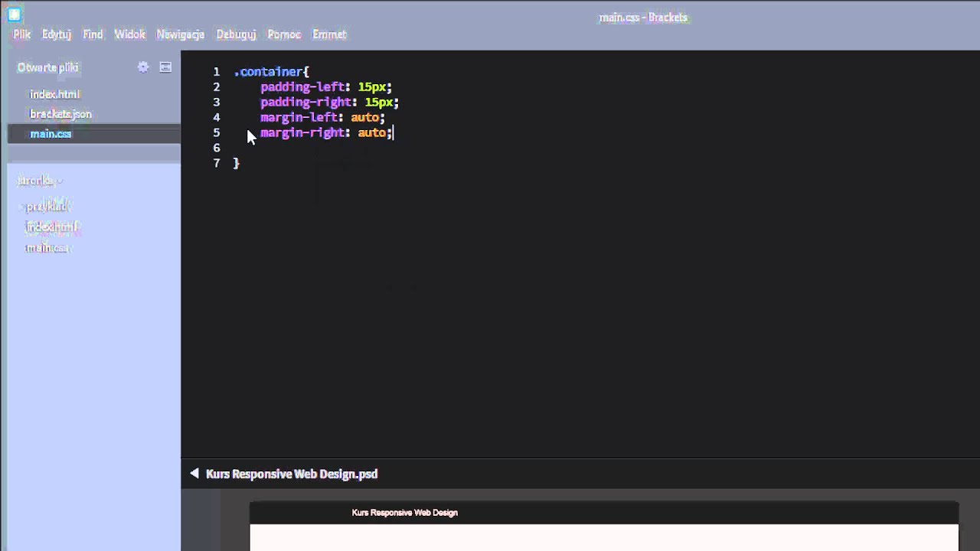Click line number 3 in gutter
The height and width of the screenshot is (551, 980).
(217, 102)
